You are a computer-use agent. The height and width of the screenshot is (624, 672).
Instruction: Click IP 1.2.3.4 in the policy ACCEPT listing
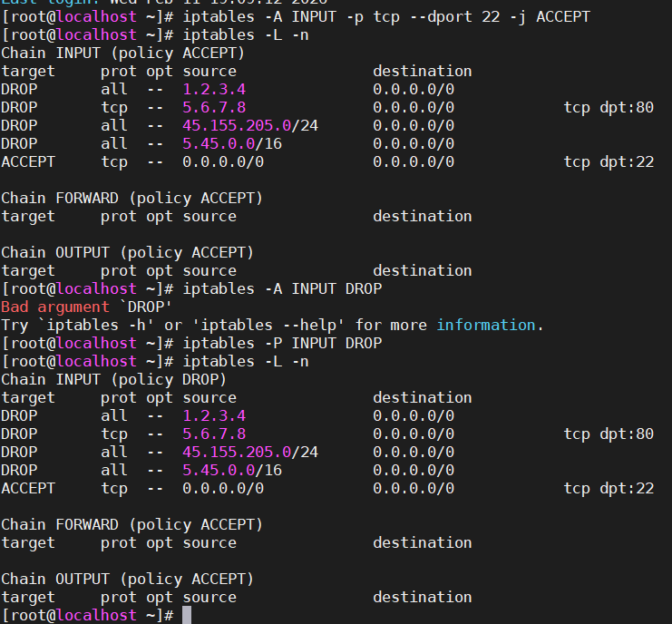tap(214, 89)
